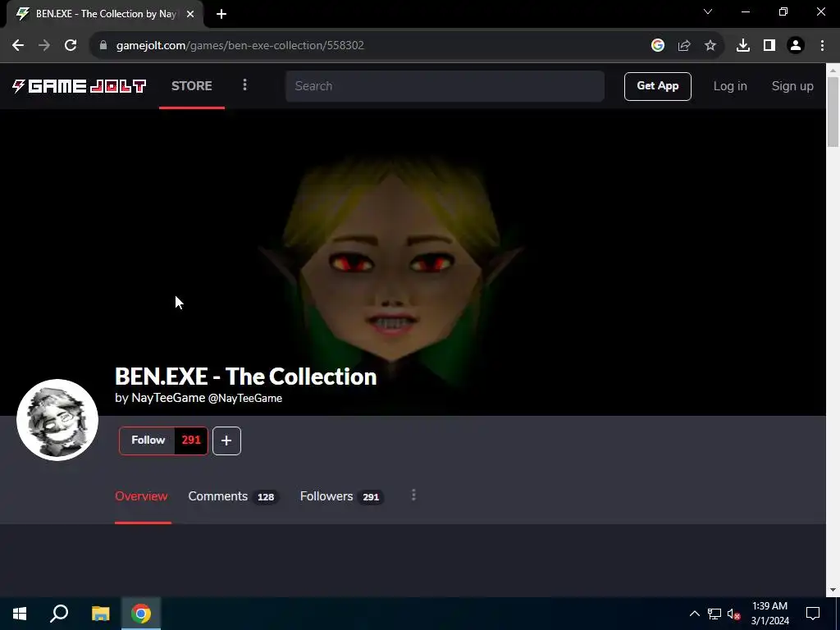Click the page scrollbar thumb
Image resolution: width=840 pixels, height=630 pixels.
[833, 112]
